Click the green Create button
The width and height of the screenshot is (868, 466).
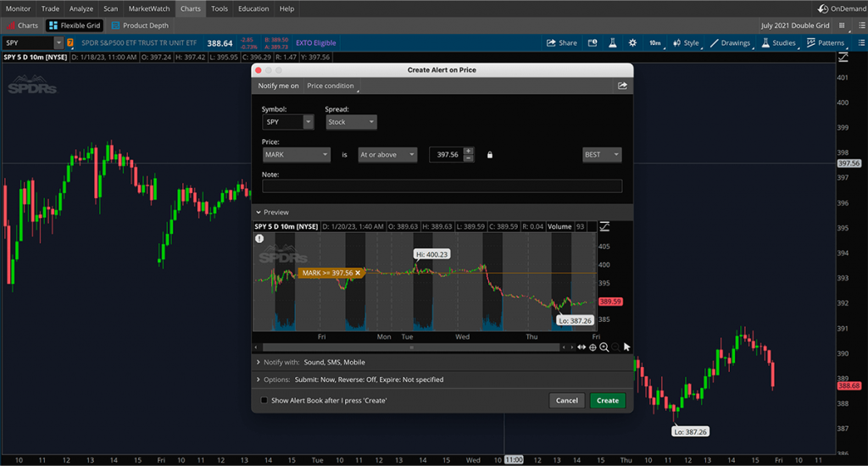click(x=607, y=400)
